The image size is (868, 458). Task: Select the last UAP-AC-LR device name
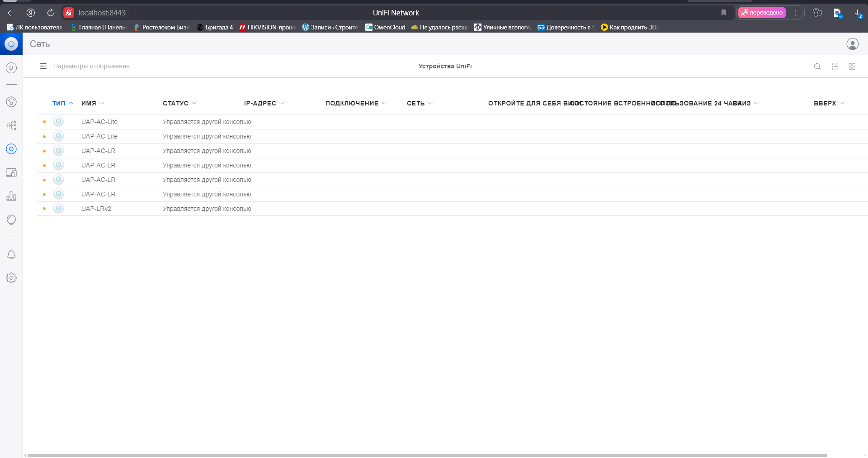tap(98, 194)
